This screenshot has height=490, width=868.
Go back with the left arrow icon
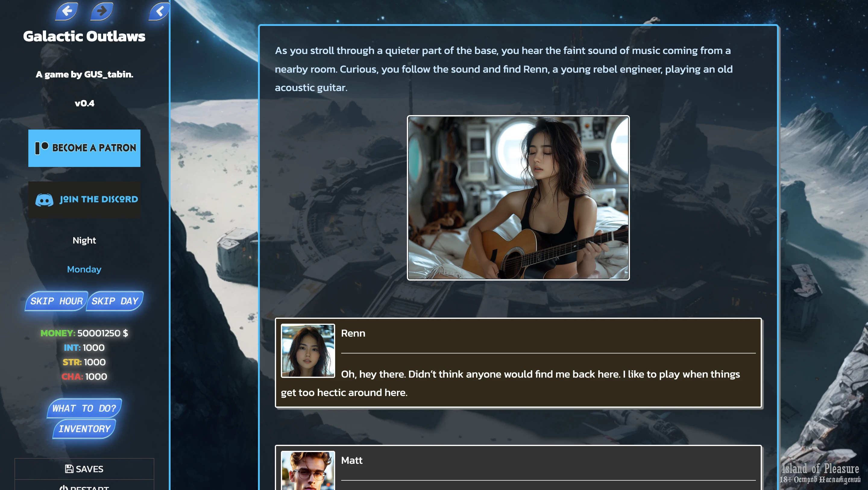coord(67,11)
